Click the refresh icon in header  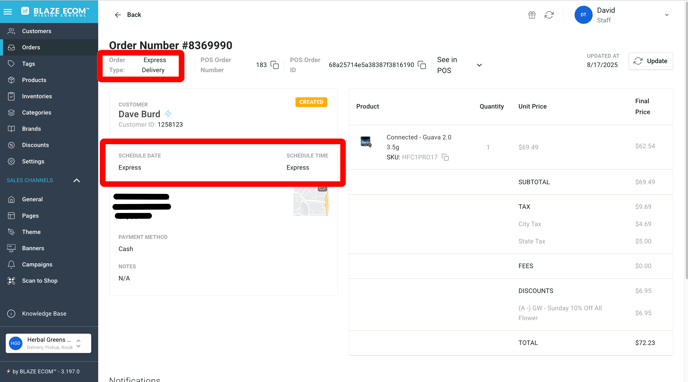point(549,15)
